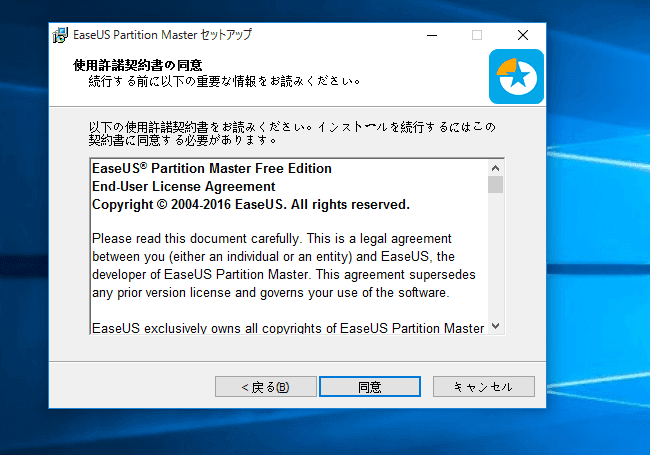Image resolution: width=650 pixels, height=455 pixels.
Task: Click the 'Copyright © 2004-2016 EaseUS' line
Action: pyautogui.click(x=251, y=204)
